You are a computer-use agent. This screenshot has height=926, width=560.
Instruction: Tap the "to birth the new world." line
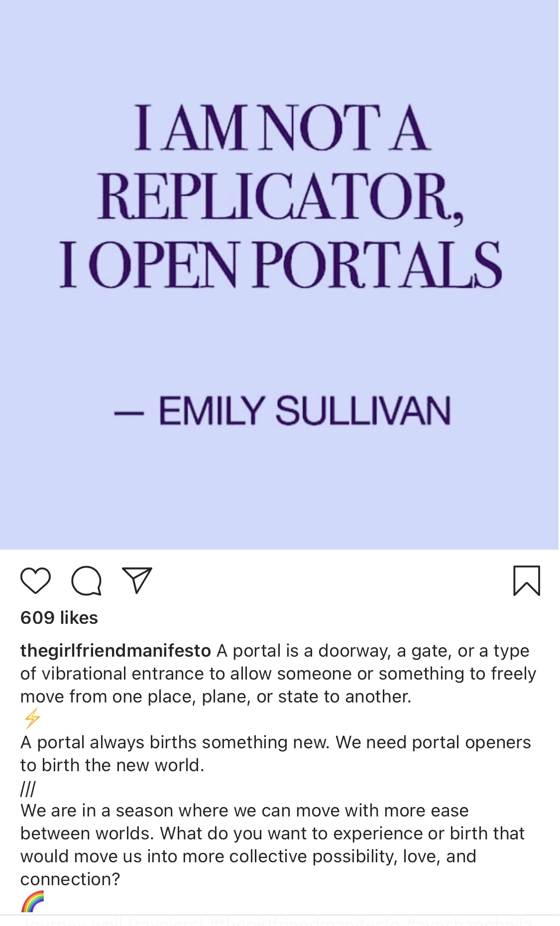click(112, 765)
